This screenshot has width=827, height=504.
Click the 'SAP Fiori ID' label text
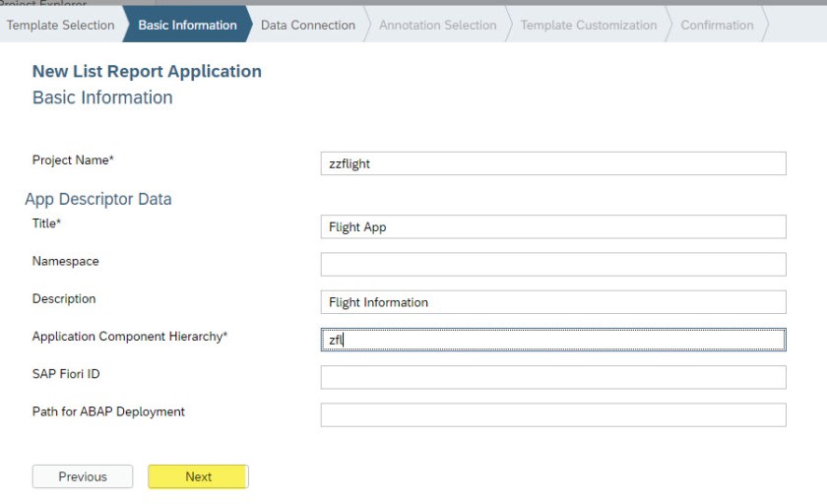[66, 373]
